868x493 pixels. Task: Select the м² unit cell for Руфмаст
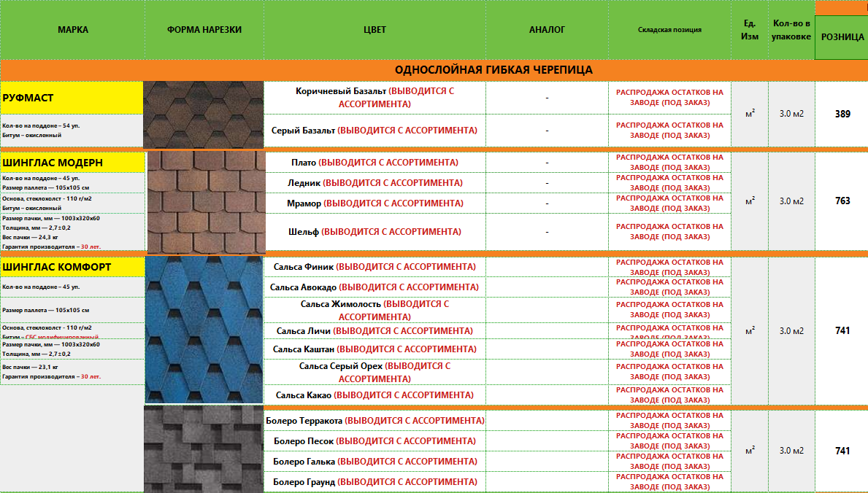(750, 114)
